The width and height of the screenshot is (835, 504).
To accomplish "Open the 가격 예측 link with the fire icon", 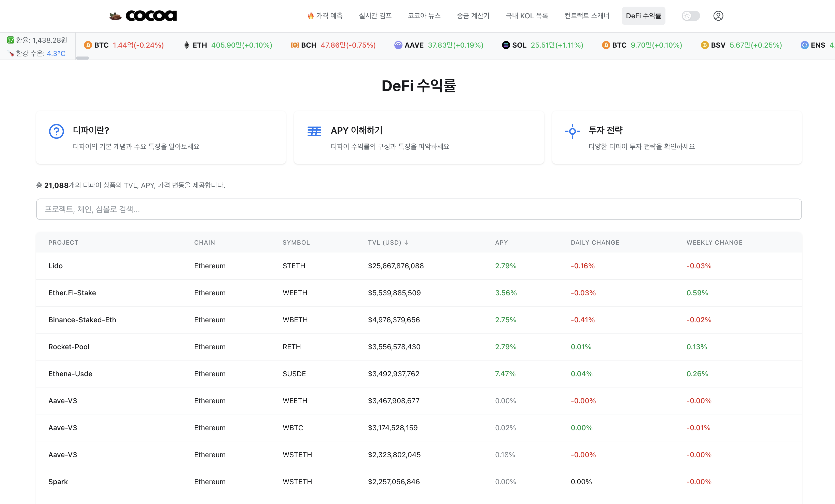I will [x=325, y=16].
